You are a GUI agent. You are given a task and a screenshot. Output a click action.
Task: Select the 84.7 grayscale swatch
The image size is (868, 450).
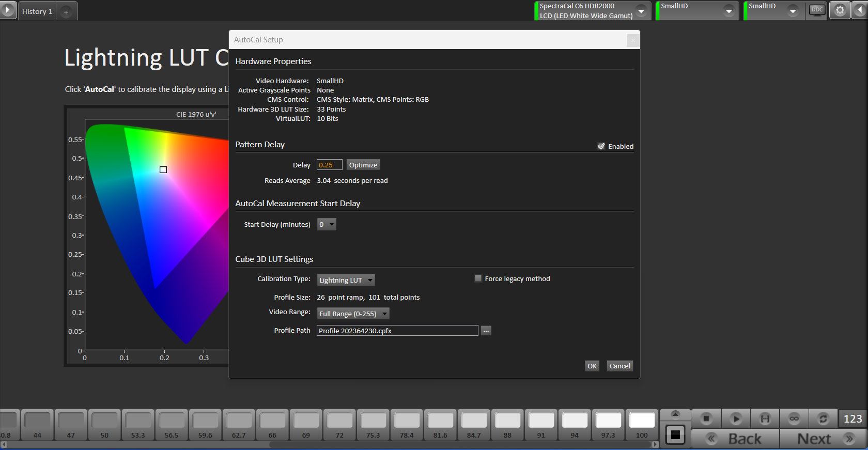[474, 425]
